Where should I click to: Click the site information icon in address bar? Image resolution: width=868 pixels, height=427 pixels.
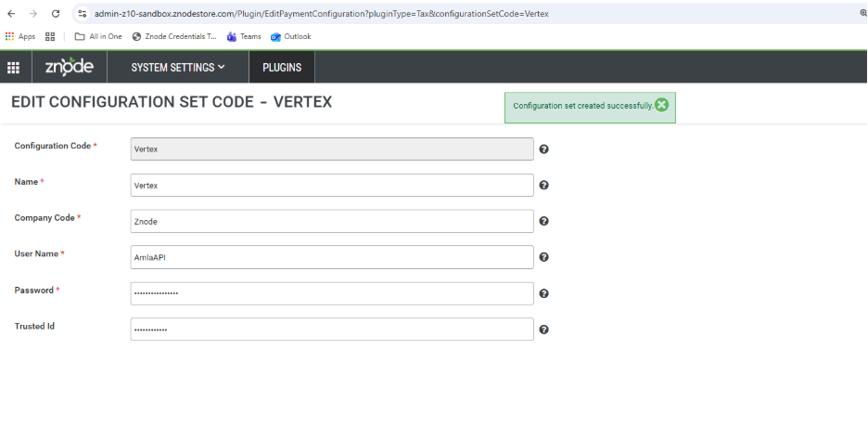(x=82, y=13)
